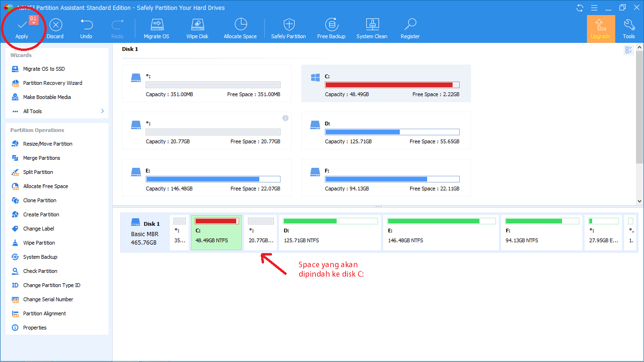Click the red usage bar of C: card
This screenshot has width=644, height=362.
[392, 85]
